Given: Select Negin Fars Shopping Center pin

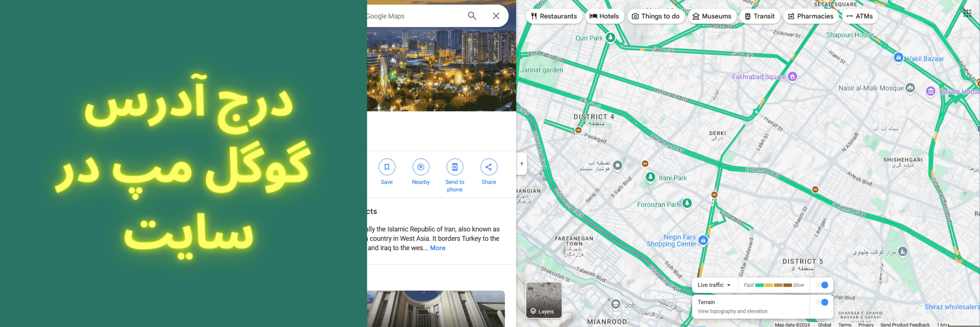Looking at the screenshot, I should [703, 241].
